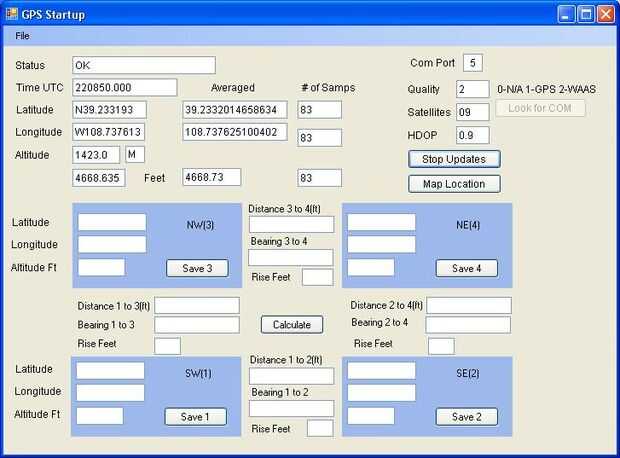Click the disabled Look for COM button
Image resolution: width=620 pixels, height=458 pixels.
pyautogui.click(x=540, y=108)
